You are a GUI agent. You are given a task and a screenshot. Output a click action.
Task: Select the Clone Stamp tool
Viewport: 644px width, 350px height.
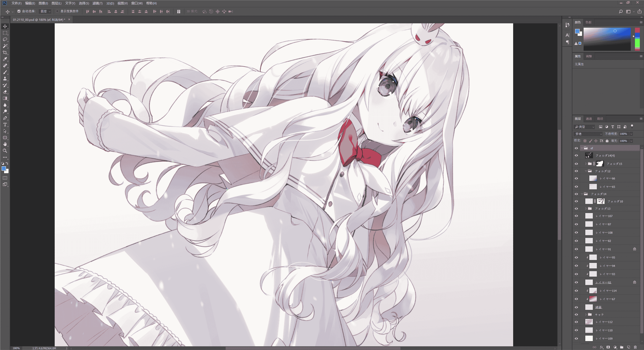[5, 79]
